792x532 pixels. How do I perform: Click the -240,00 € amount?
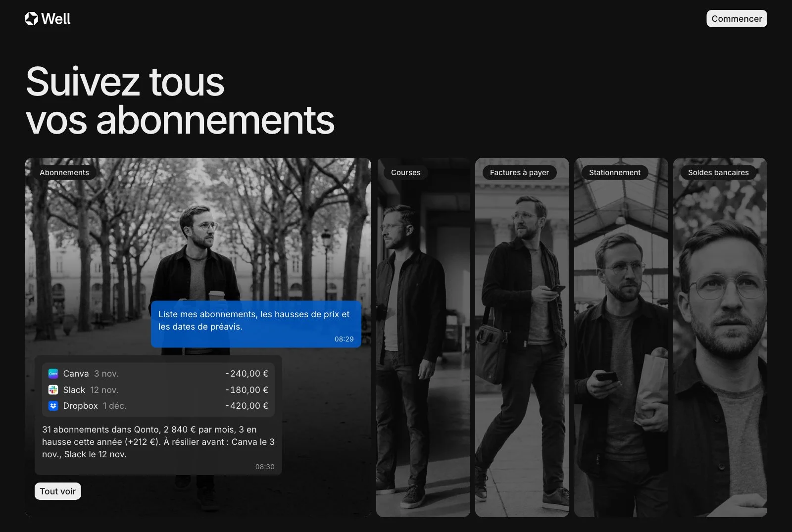247,374
